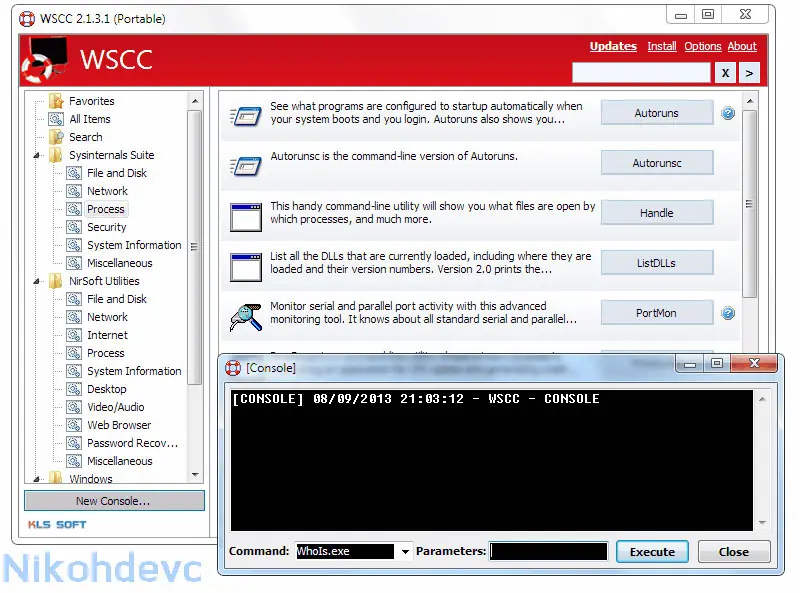Collapse the Windows tree node
This screenshot has width=800, height=593.
[37, 479]
